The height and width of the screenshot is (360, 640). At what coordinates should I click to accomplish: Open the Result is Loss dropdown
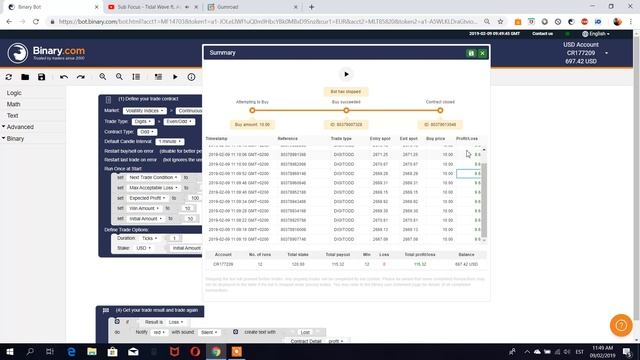pyautogui.click(x=176, y=322)
